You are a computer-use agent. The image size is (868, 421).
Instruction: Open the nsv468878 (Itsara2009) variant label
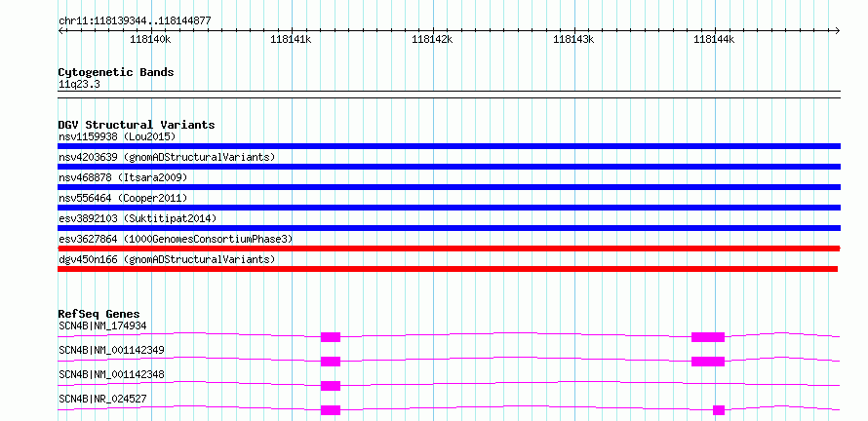tap(123, 177)
